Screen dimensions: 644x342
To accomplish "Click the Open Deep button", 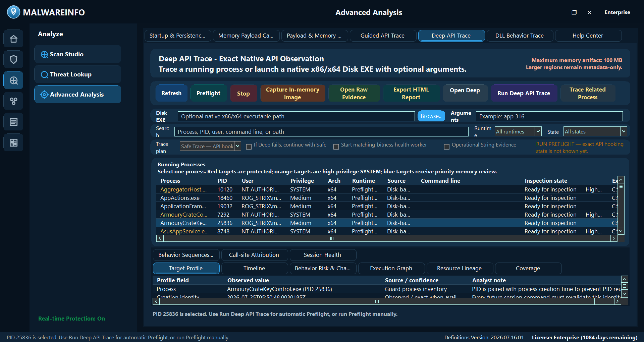I will (x=465, y=93).
